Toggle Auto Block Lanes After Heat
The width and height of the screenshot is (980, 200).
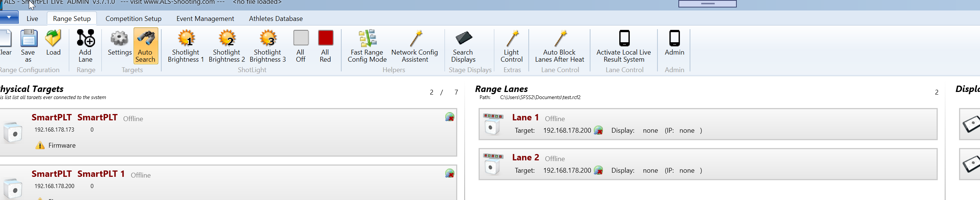click(559, 46)
